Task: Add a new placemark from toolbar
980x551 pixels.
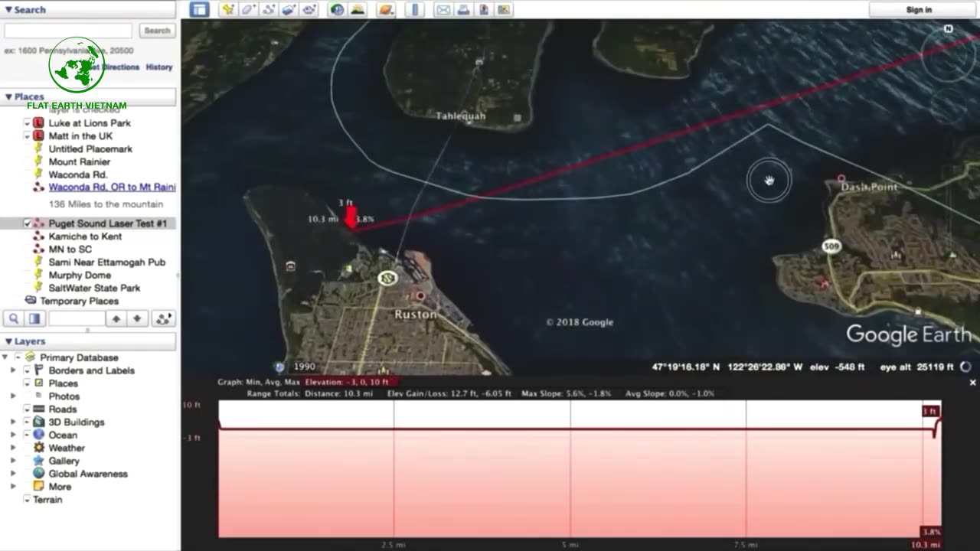Action: (x=228, y=9)
